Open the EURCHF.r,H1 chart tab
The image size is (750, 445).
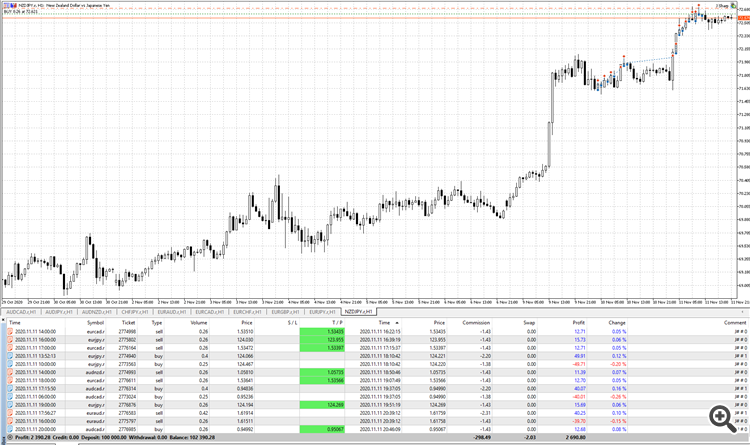247,312
